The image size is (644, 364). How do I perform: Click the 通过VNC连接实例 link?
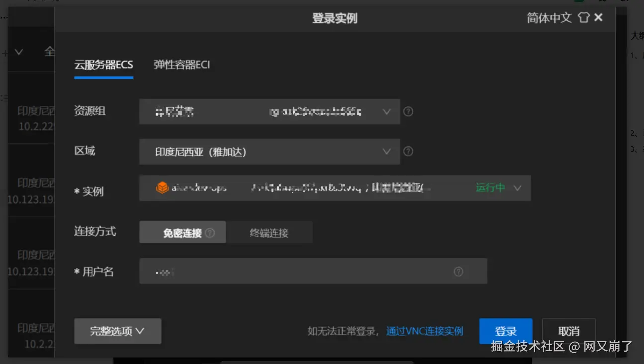point(424,331)
